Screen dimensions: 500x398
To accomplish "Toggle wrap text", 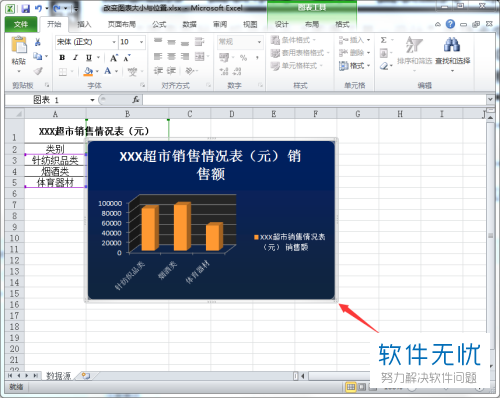I will tap(199, 42).
